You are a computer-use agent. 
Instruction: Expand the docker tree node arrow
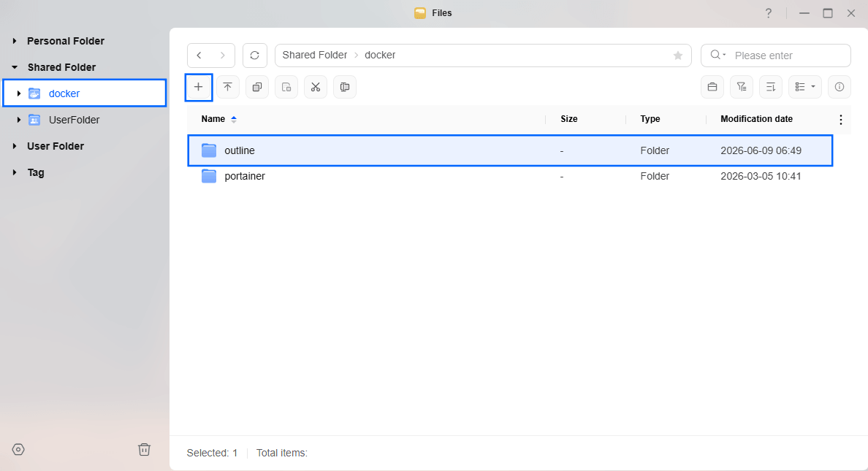tap(19, 93)
